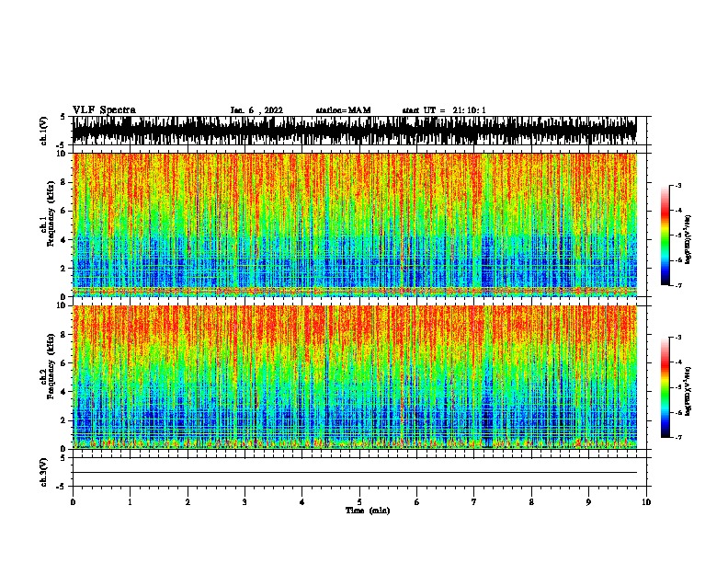Viewport: 728px width, 563px height.
Task: Click the ch.1 waveform strip at top
Action: 355,131
